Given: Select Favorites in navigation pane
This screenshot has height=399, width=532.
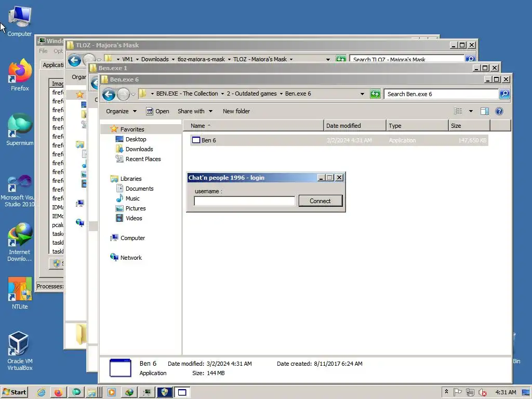Looking at the screenshot, I should click(x=132, y=129).
